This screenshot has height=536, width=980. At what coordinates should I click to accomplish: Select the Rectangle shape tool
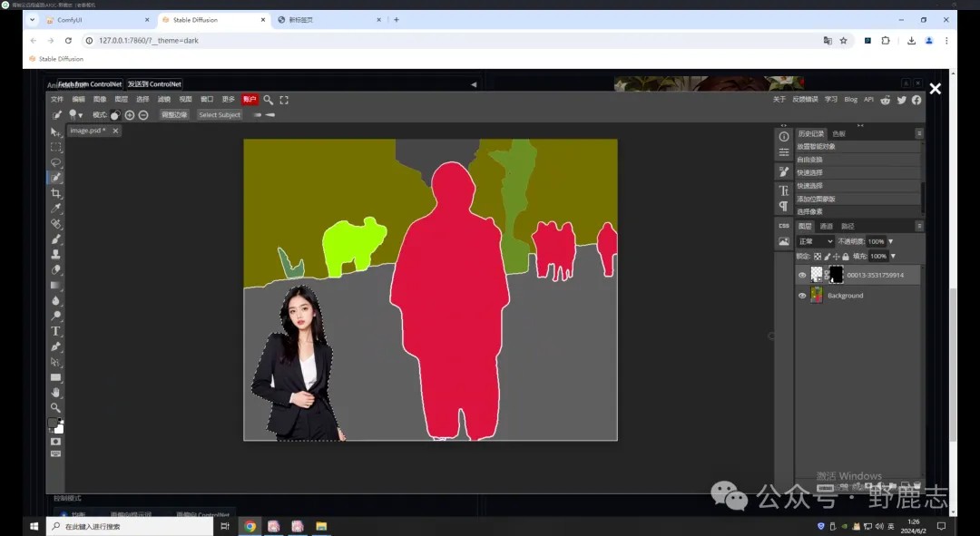55,377
